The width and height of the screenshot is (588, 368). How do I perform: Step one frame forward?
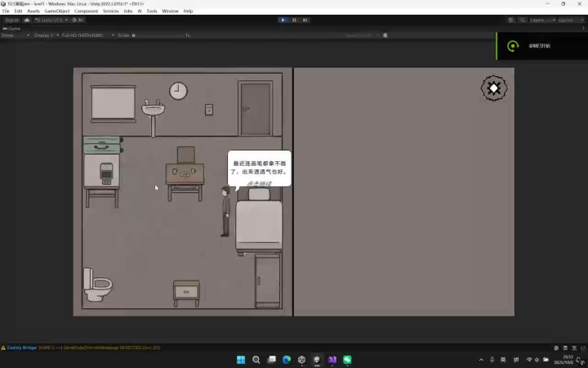[x=305, y=20]
